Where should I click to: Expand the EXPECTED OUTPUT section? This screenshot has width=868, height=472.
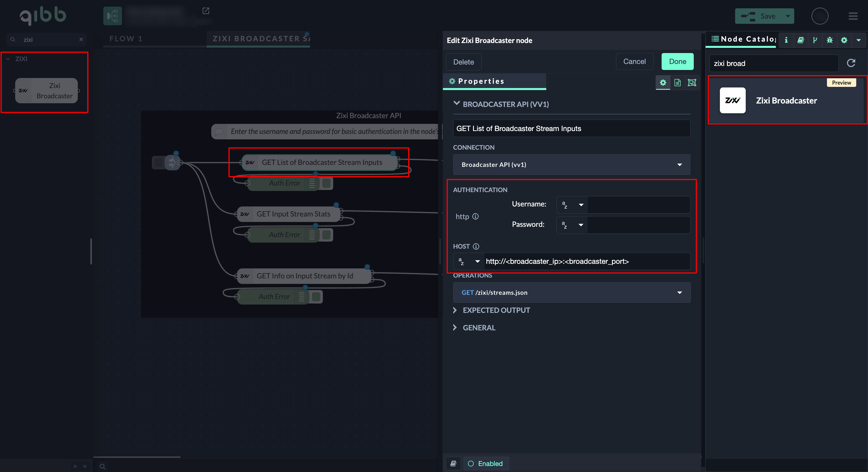(496, 310)
